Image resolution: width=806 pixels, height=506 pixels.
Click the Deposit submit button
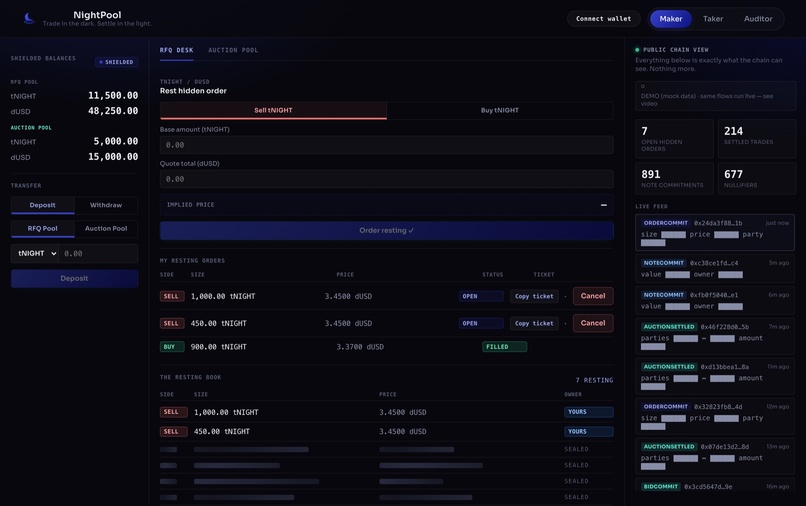tap(75, 278)
